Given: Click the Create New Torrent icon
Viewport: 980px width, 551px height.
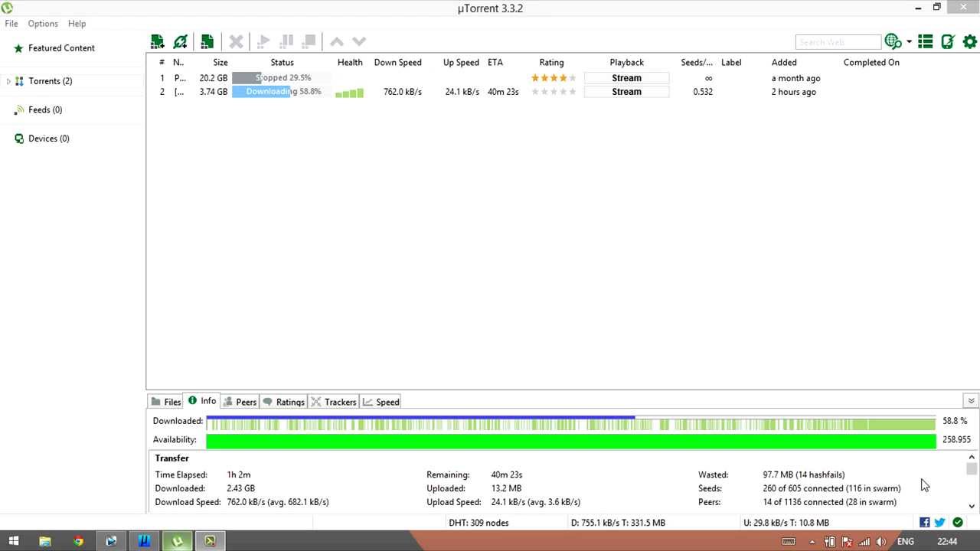Looking at the screenshot, I should 207,41.
